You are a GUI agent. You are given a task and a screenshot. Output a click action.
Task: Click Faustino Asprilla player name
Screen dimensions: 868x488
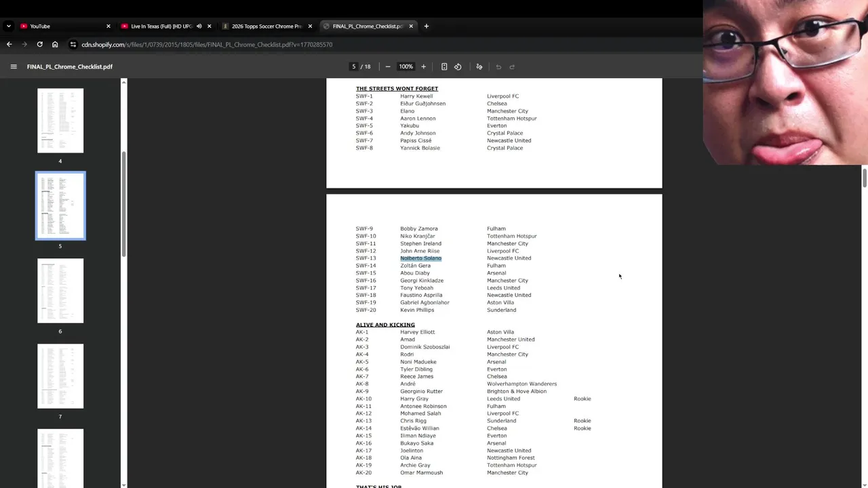pos(421,295)
